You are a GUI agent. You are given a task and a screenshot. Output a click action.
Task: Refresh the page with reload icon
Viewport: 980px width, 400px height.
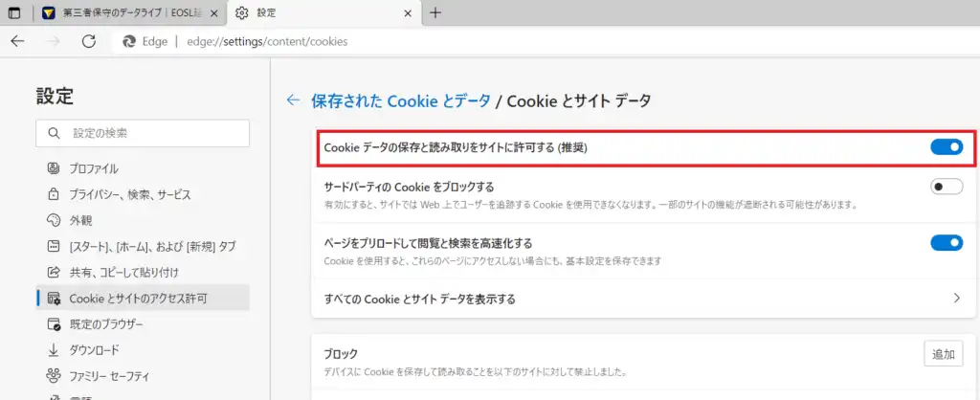(89, 41)
